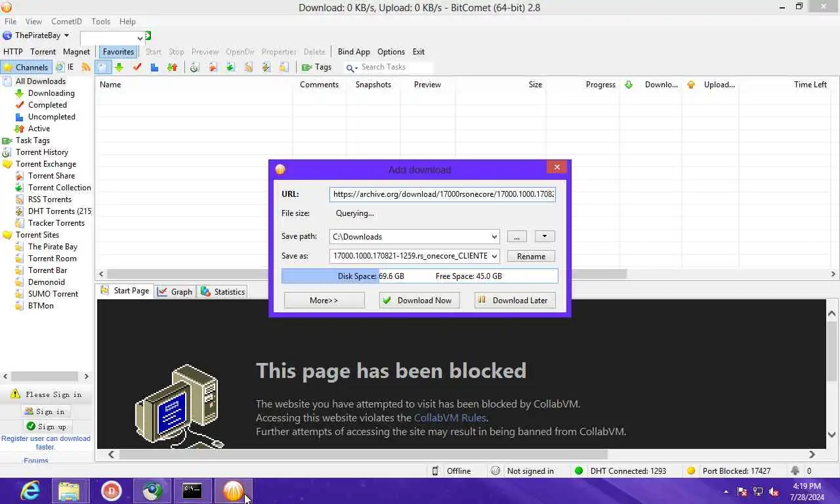This screenshot has width=840, height=504.
Task: Click the Disk Space usage bar
Action: [420, 276]
